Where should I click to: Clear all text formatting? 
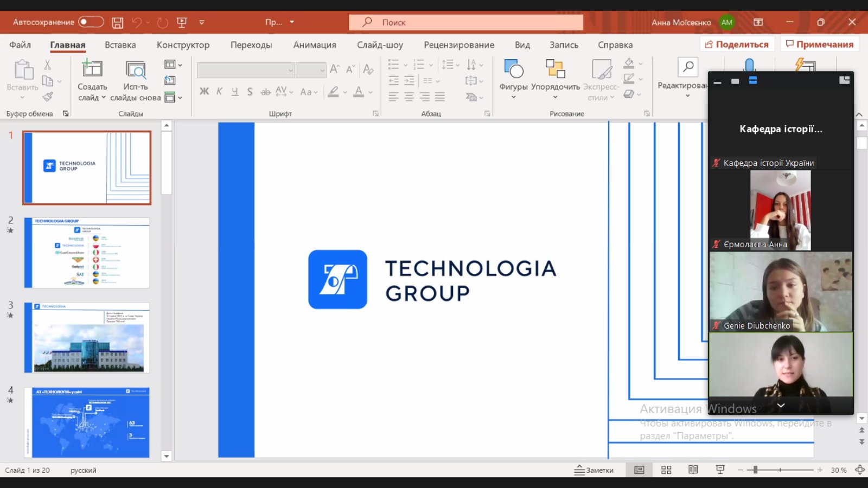(x=368, y=69)
